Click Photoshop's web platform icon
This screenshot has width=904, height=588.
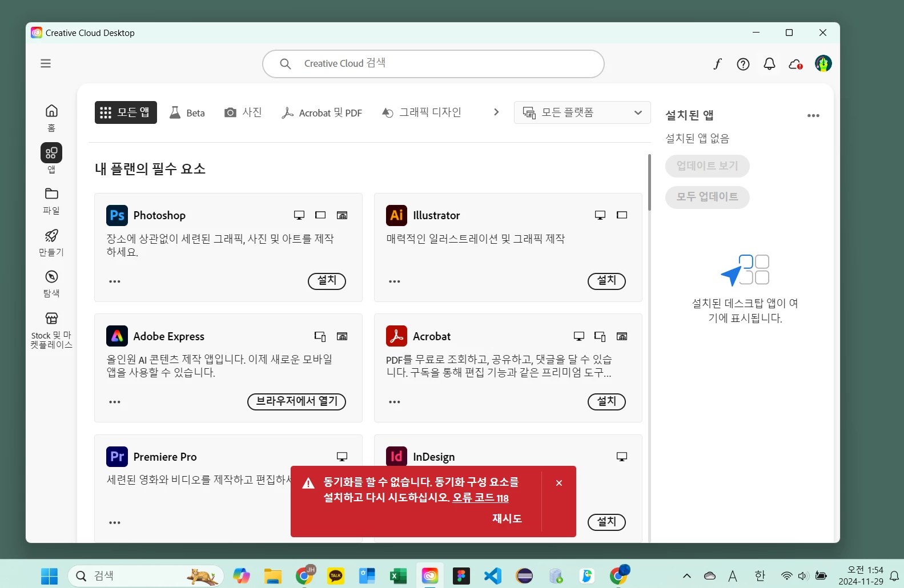342,215
